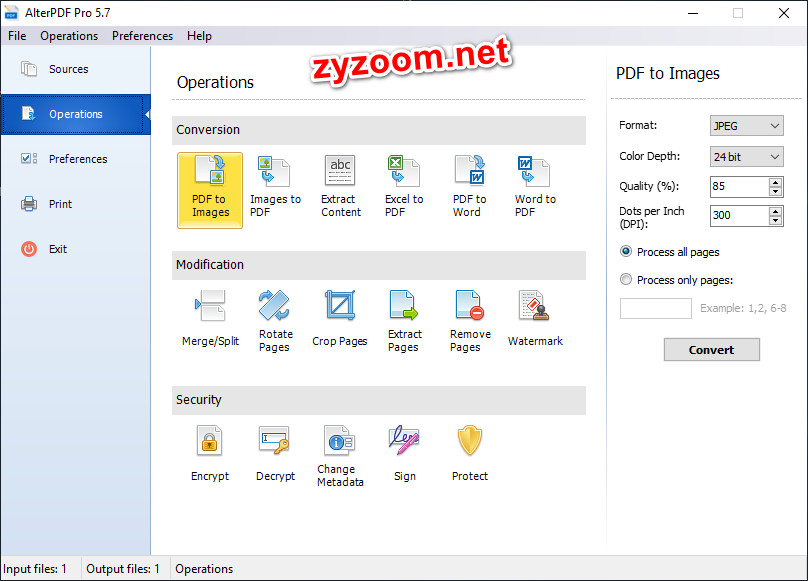Open the Preferences menu in menu bar
The width and height of the screenshot is (808, 581).
pos(142,36)
